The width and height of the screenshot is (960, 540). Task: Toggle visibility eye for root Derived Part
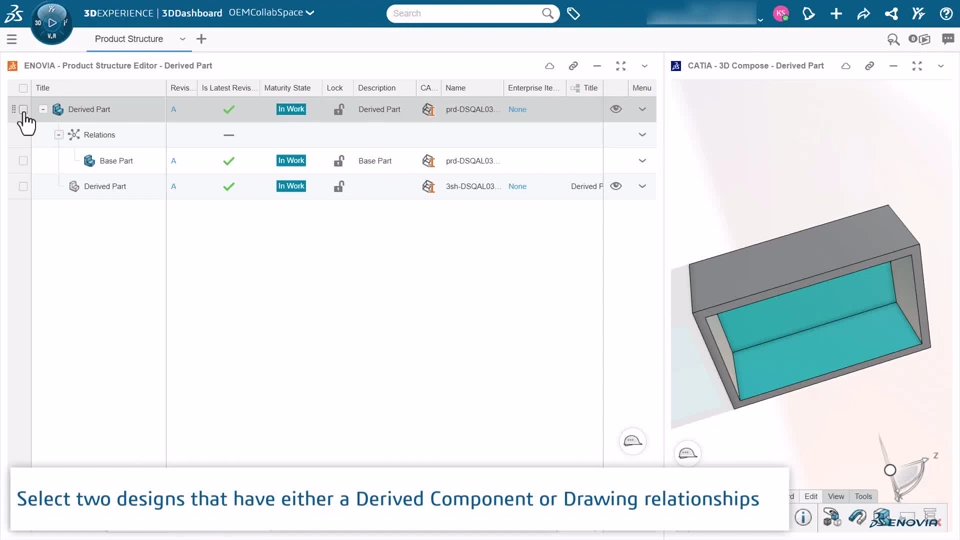click(x=616, y=109)
